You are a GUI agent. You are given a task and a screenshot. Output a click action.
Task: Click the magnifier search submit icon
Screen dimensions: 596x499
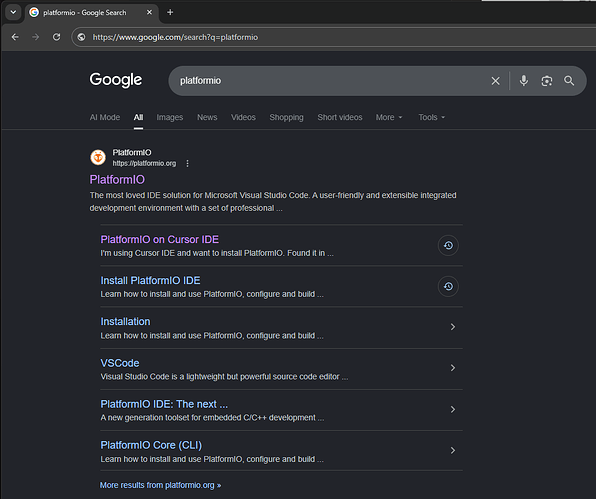click(569, 81)
